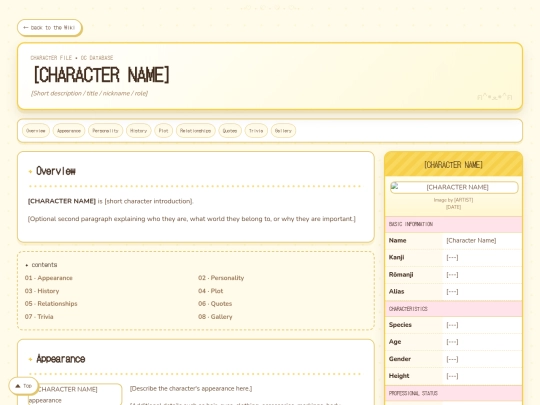Click the [CHARACTER NAME] page title

click(102, 75)
